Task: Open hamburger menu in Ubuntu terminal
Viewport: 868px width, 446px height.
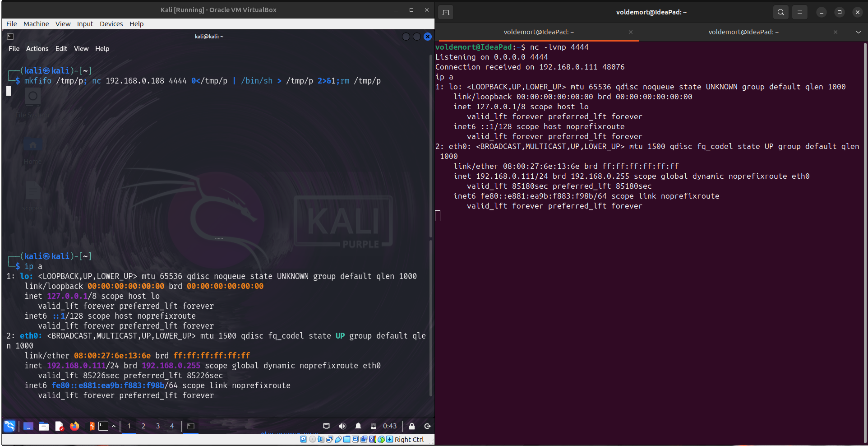Action: [x=800, y=12]
